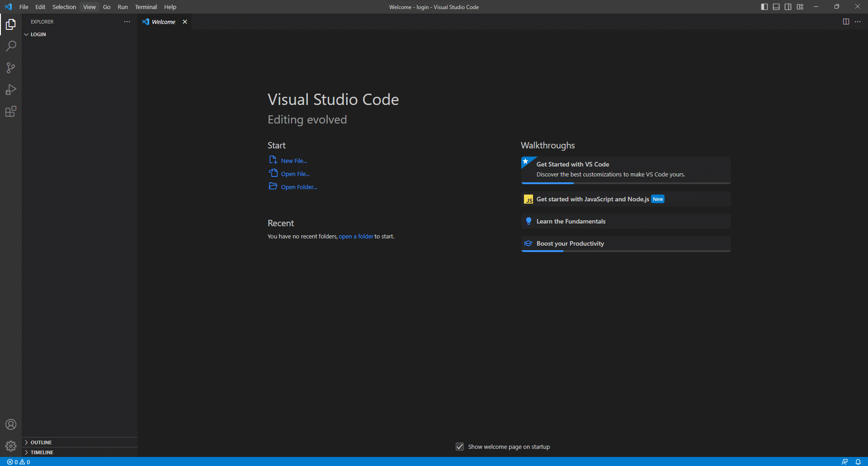Click the 'Editing evolved' subtitle text
The height and width of the screenshot is (466, 868).
(307, 119)
